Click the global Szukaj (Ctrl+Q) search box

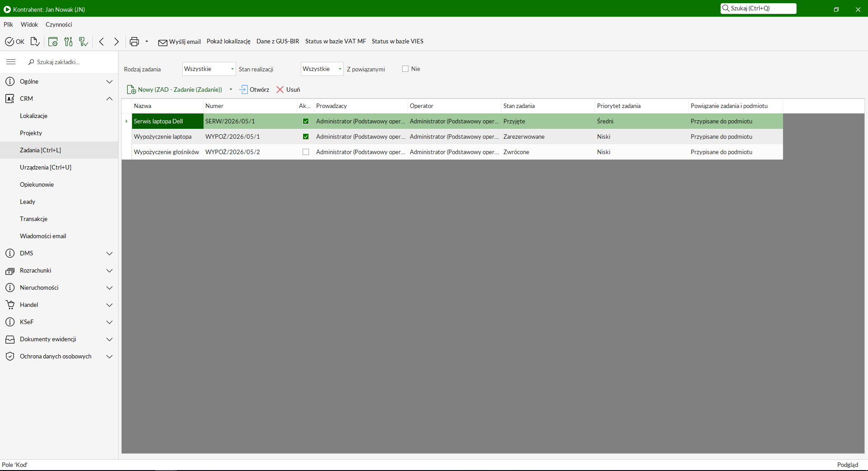758,8
